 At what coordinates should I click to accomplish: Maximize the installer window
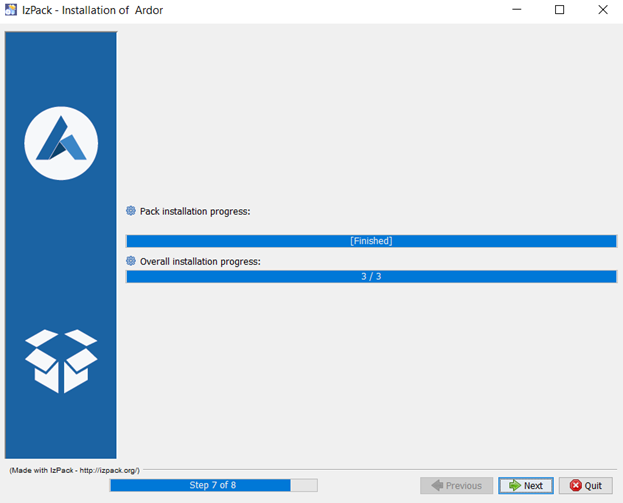pyautogui.click(x=560, y=10)
